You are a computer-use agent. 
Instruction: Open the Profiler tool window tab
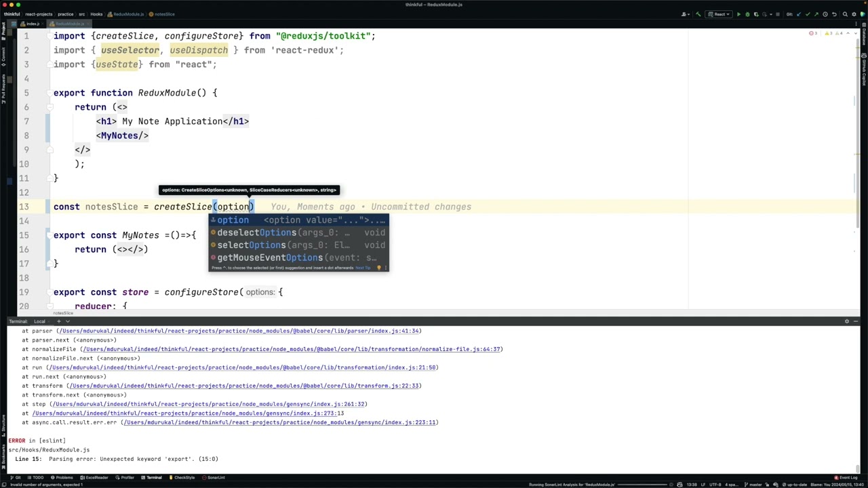pyautogui.click(x=125, y=478)
